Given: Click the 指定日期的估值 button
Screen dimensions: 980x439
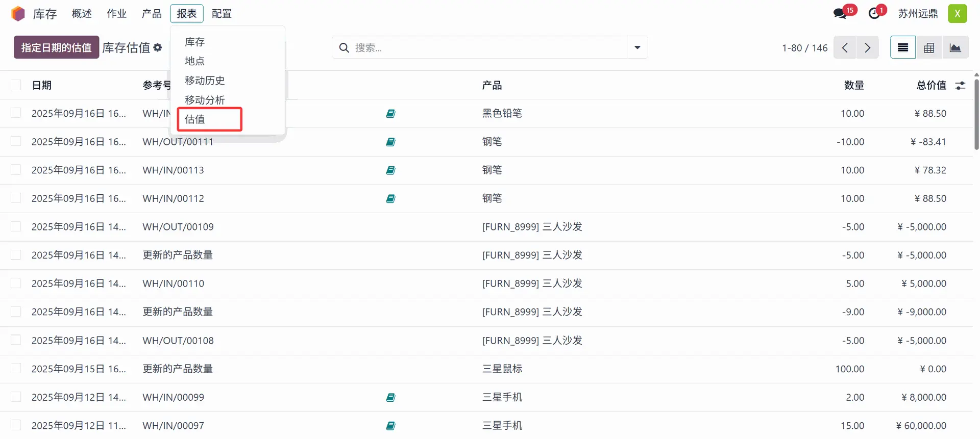Looking at the screenshot, I should pos(56,47).
